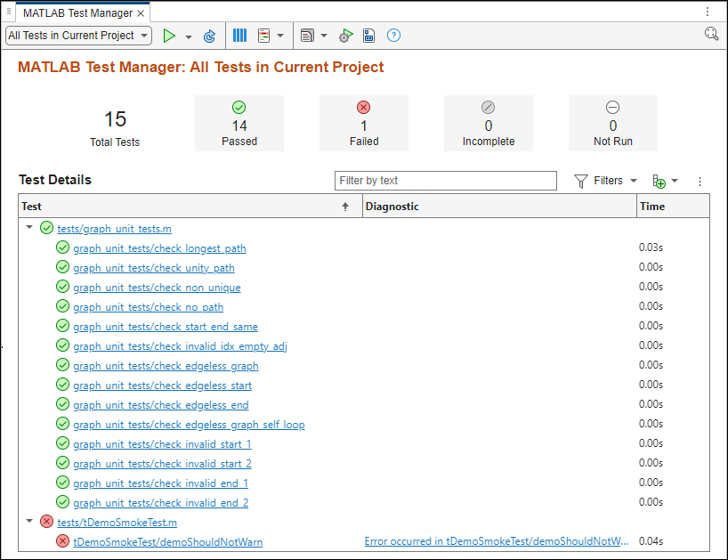
Task: Open help with the question mark icon
Action: 393,36
